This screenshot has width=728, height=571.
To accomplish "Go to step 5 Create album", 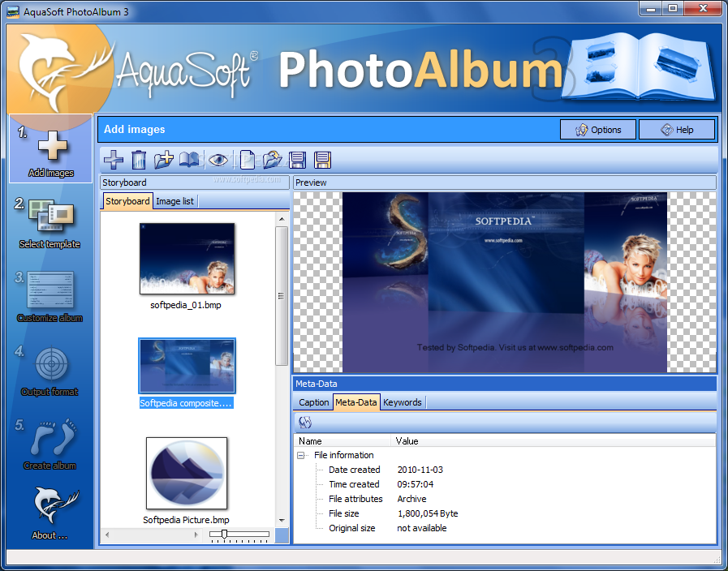I will point(50,444).
